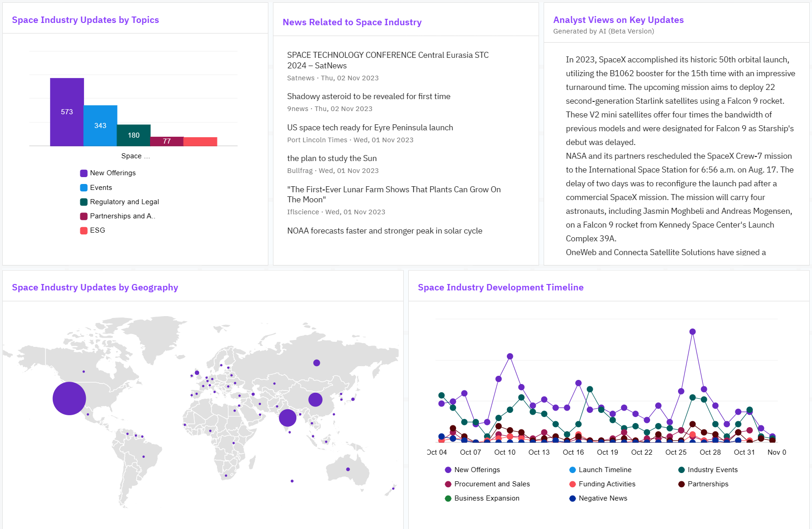
Task: Click the bubble over China on map
Action: 315,400
